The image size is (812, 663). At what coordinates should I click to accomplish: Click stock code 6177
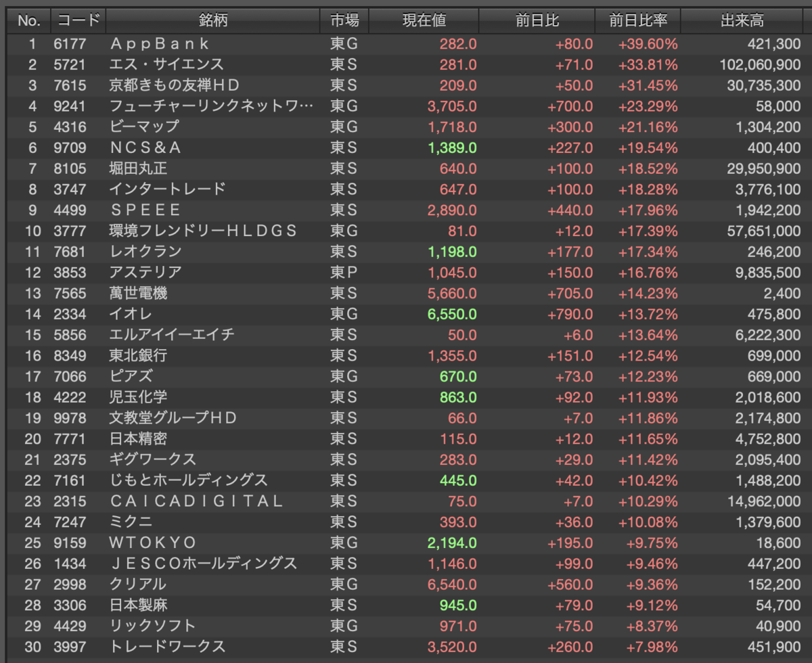(x=70, y=44)
